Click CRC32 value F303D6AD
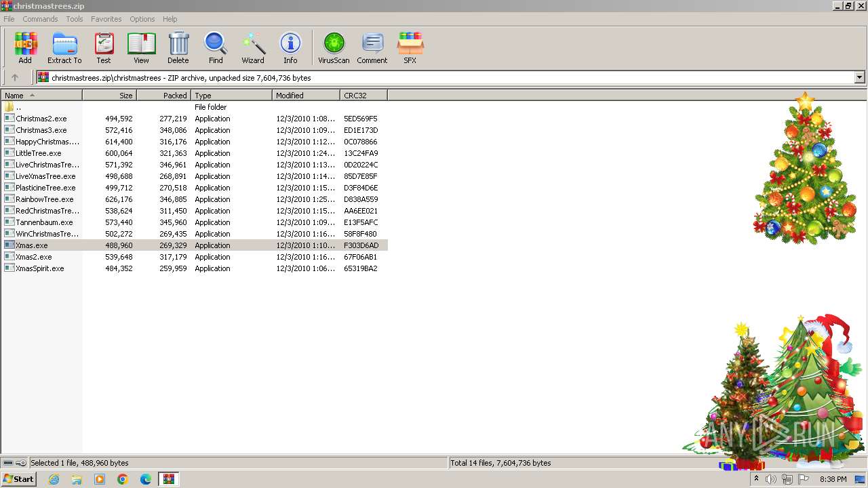 [x=361, y=245]
